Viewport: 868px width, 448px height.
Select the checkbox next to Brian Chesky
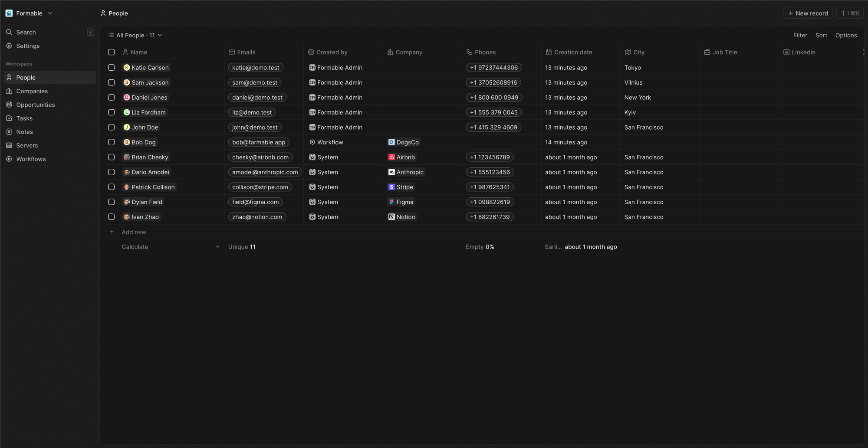111,157
